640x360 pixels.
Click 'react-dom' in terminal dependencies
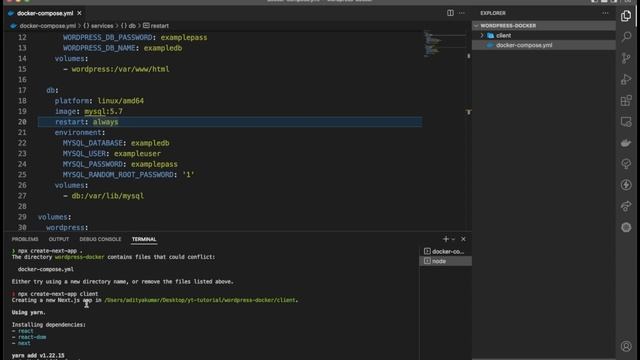[32, 337]
